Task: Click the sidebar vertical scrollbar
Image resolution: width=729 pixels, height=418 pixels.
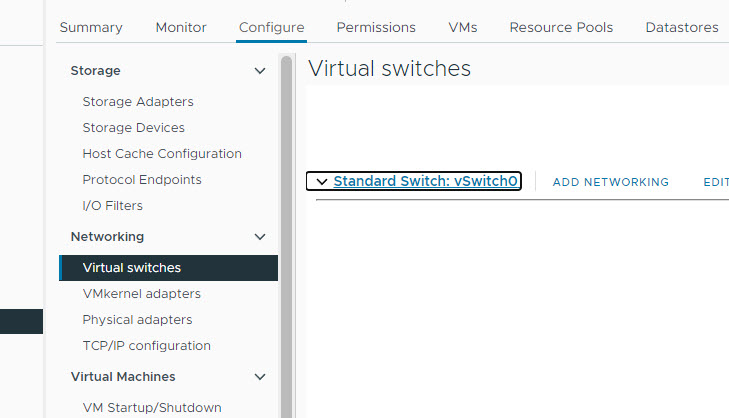Action: click(x=286, y=236)
